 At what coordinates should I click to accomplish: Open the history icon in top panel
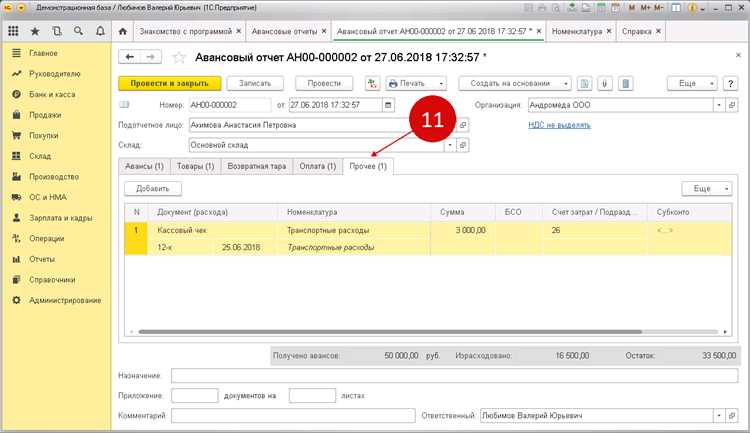pos(57,31)
